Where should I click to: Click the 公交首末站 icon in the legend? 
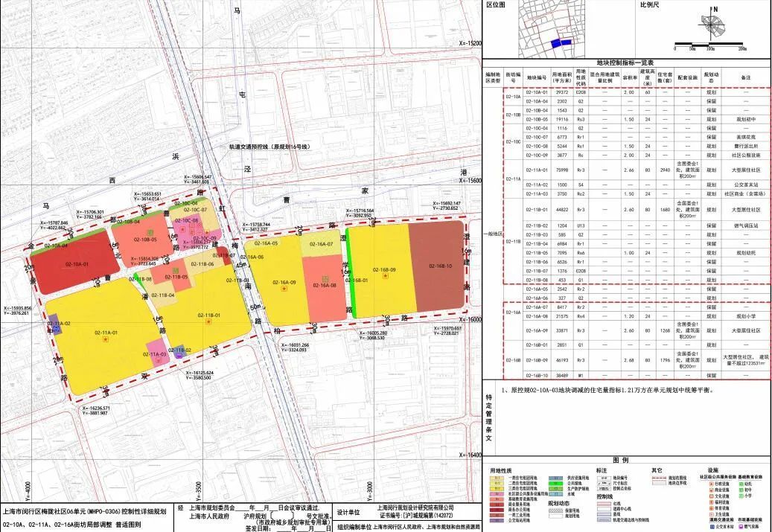712,527
